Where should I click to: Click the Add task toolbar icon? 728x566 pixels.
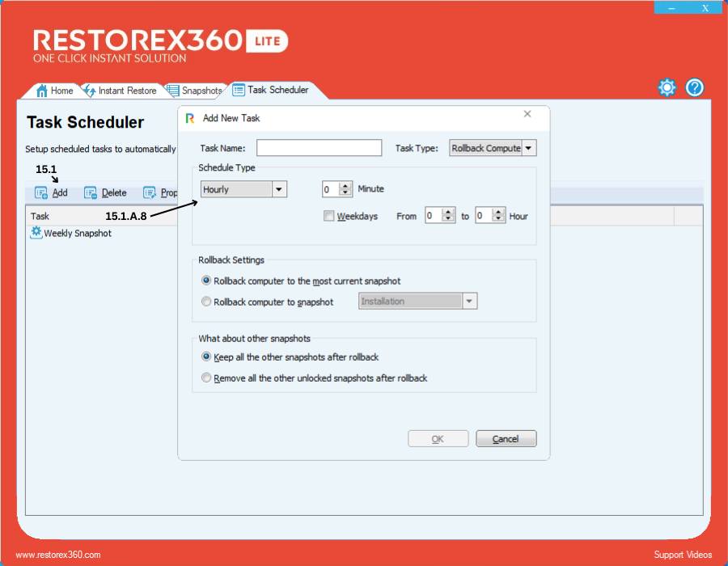click(x=41, y=193)
